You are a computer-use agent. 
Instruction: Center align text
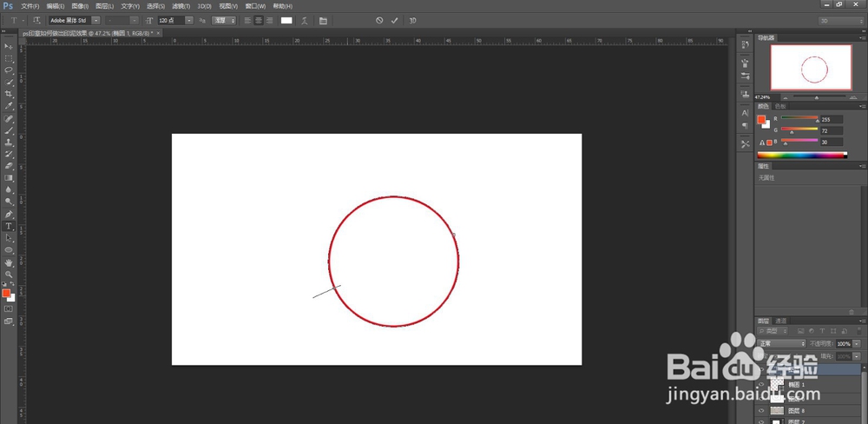click(259, 21)
